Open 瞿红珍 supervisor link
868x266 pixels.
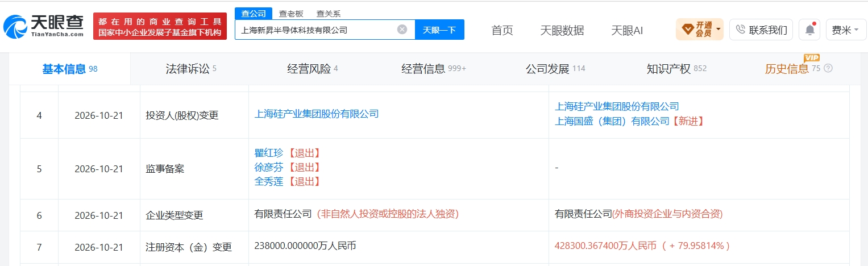tap(268, 153)
